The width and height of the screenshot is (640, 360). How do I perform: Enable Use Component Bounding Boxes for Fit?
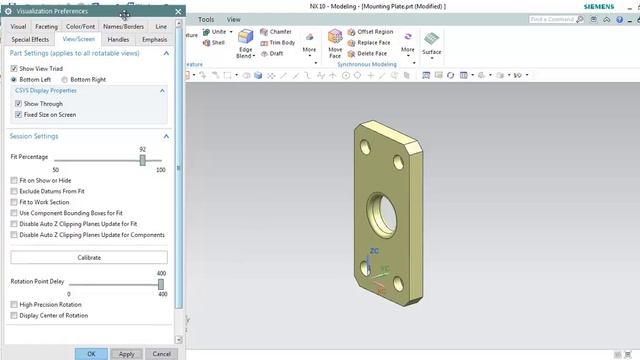[x=14, y=213]
